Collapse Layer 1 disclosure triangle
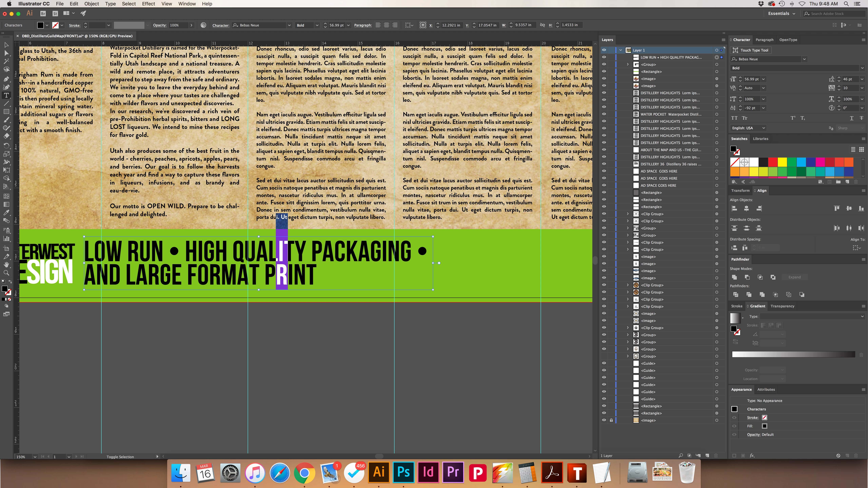868x488 pixels. click(621, 50)
